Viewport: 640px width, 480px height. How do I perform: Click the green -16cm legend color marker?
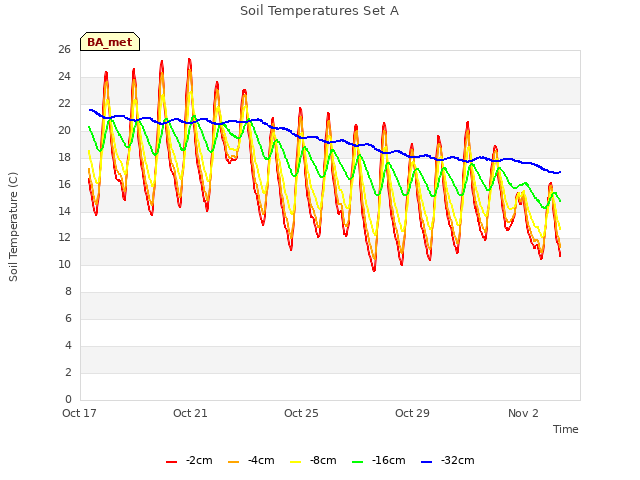(x=358, y=462)
